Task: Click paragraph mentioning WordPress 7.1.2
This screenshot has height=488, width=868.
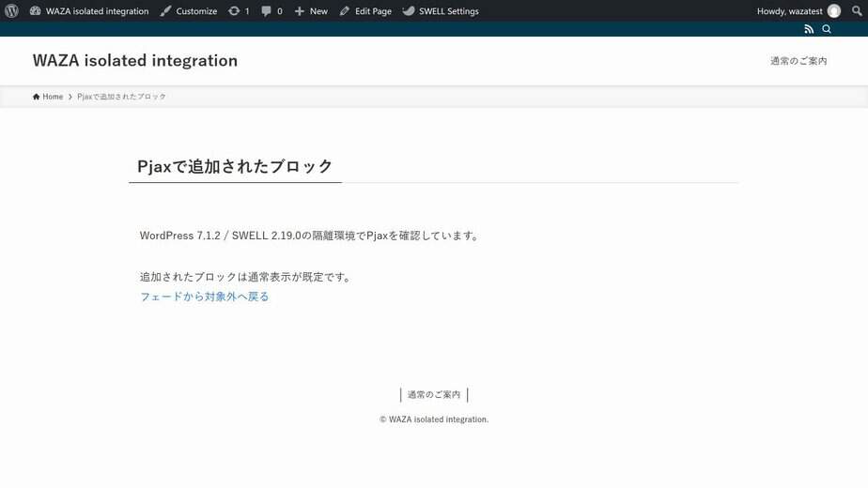Action: pos(310,236)
